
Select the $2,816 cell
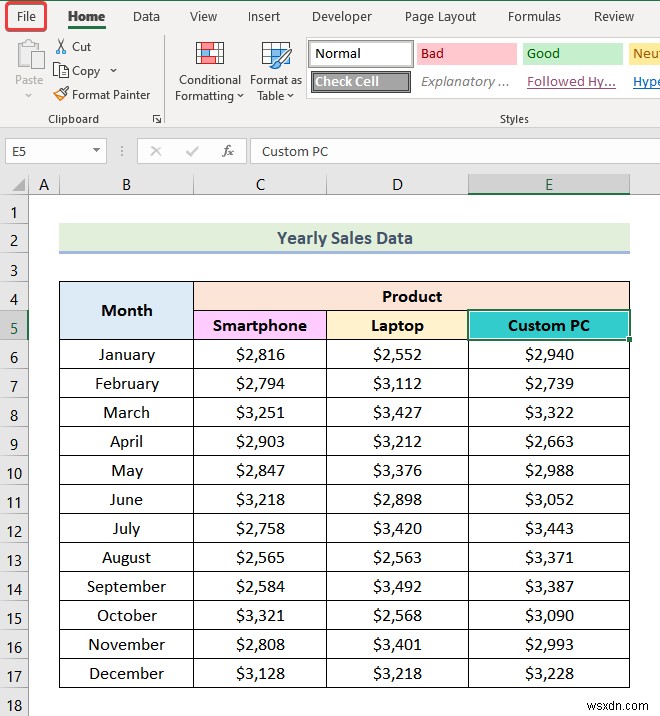coord(260,354)
